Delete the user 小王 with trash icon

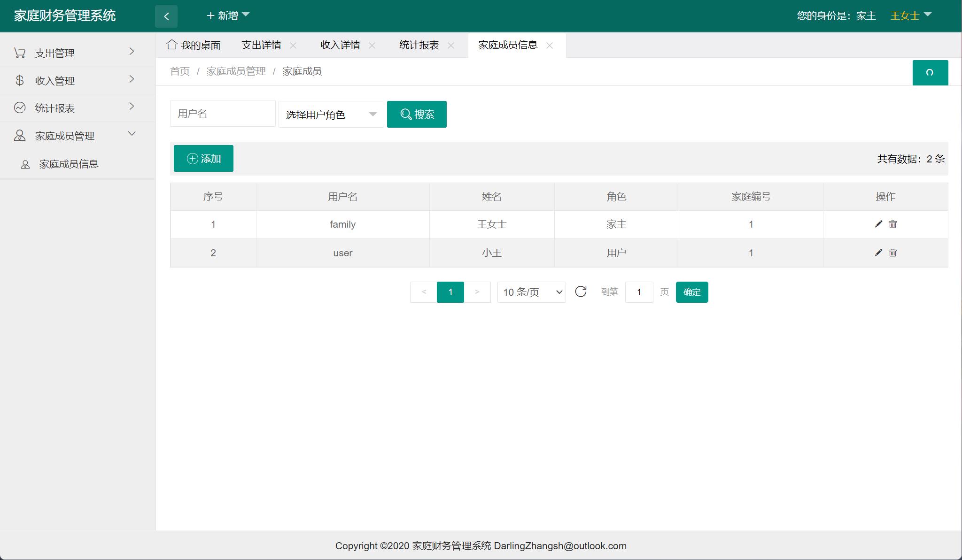coord(892,253)
